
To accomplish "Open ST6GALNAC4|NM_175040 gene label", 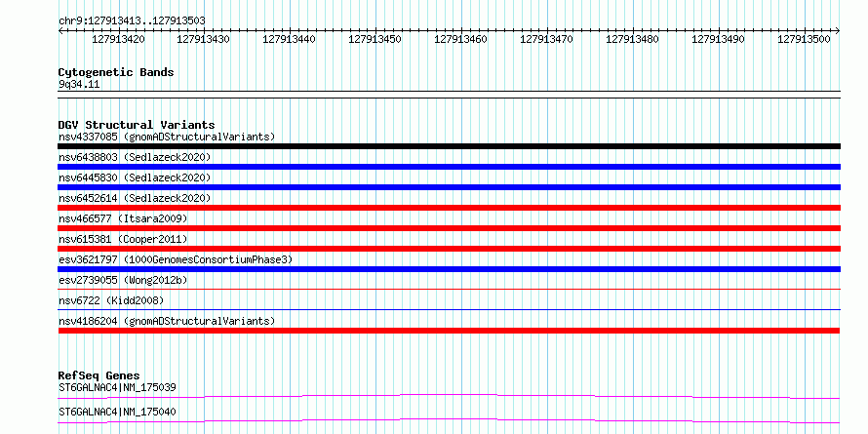I will coord(117,412).
